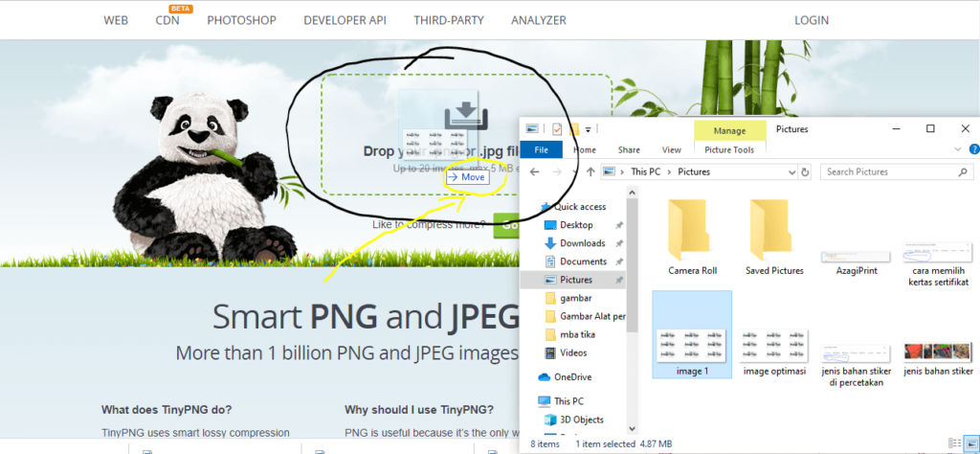Open the gambar folder in sidebar
This screenshot has width=980, height=454.
click(x=575, y=298)
